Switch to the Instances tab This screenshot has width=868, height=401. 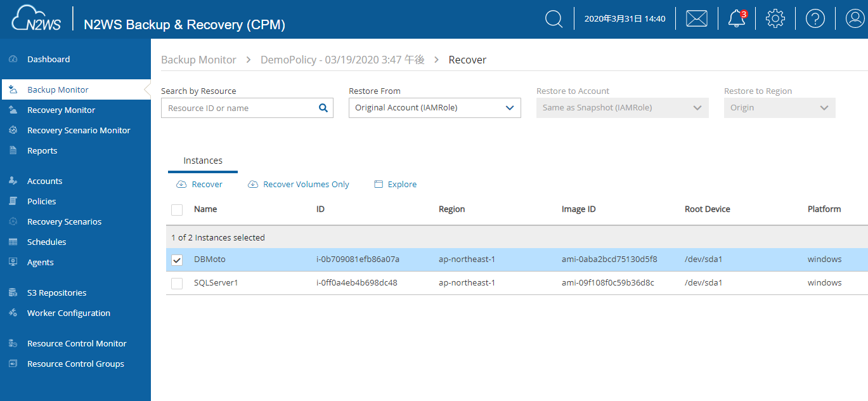coord(203,161)
